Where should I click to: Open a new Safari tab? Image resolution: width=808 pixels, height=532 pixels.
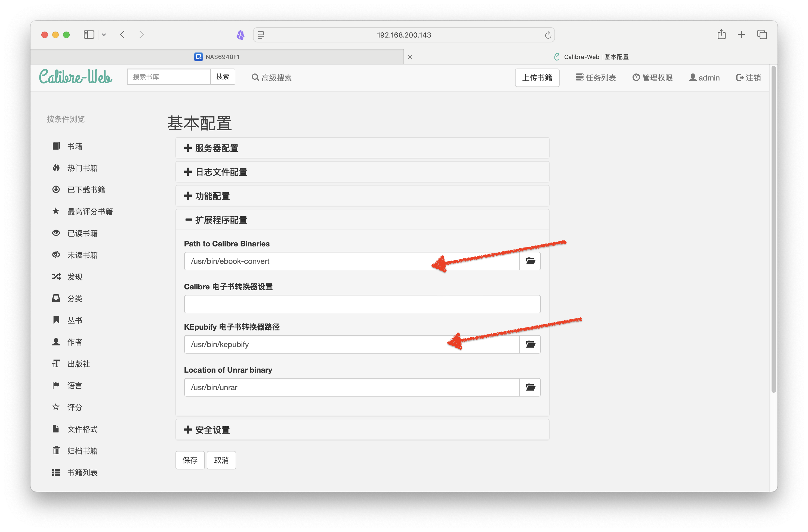point(741,34)
